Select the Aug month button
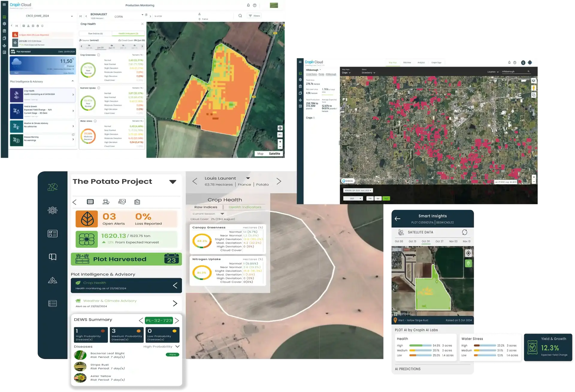This screenshot has height=392, width=575. pos(386,198)
